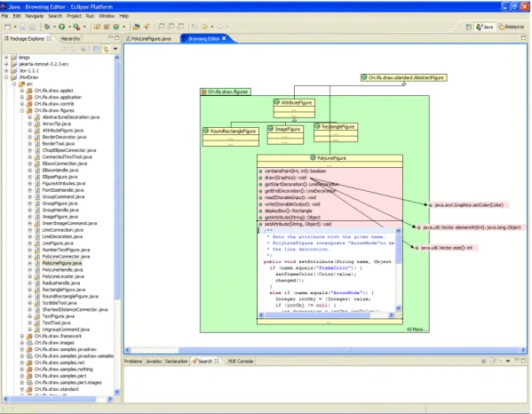Open the Declaration tab

tap(177, 362)
